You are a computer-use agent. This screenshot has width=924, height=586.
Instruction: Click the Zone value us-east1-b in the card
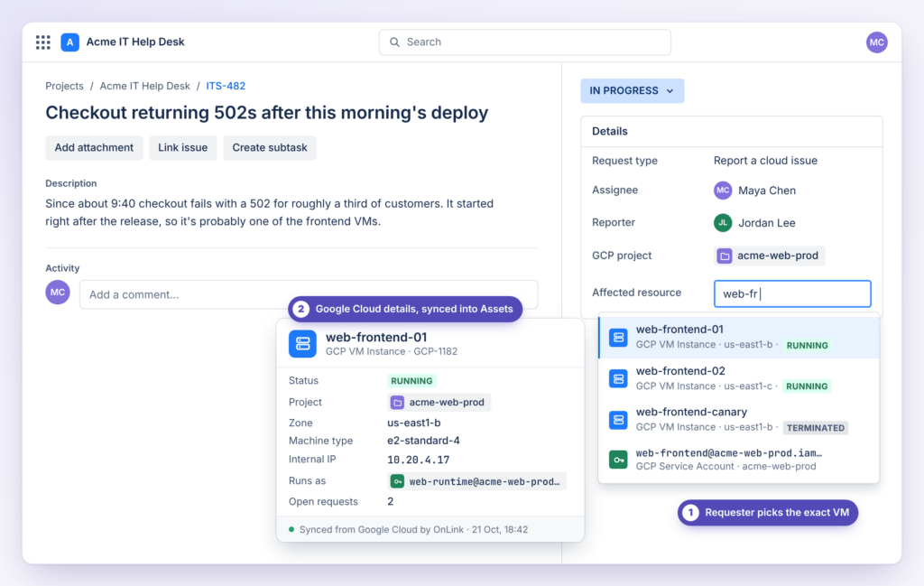coord(413,423)
